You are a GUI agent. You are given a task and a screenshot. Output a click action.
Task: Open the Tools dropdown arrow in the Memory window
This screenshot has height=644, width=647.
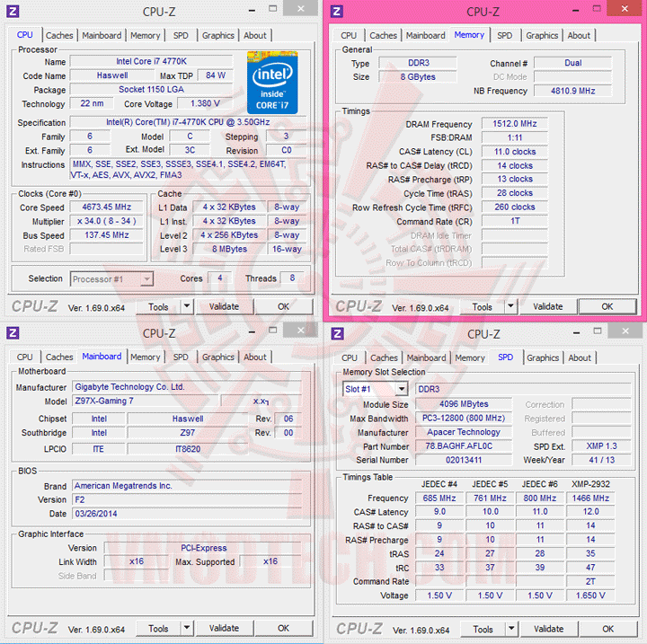(510, 306)
